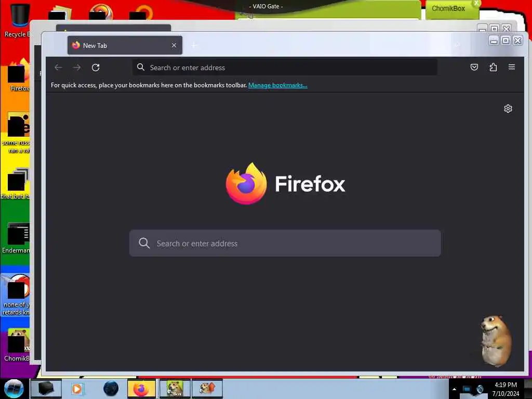
Task: Click the network tray icon
Action: (x=467, y=389)
